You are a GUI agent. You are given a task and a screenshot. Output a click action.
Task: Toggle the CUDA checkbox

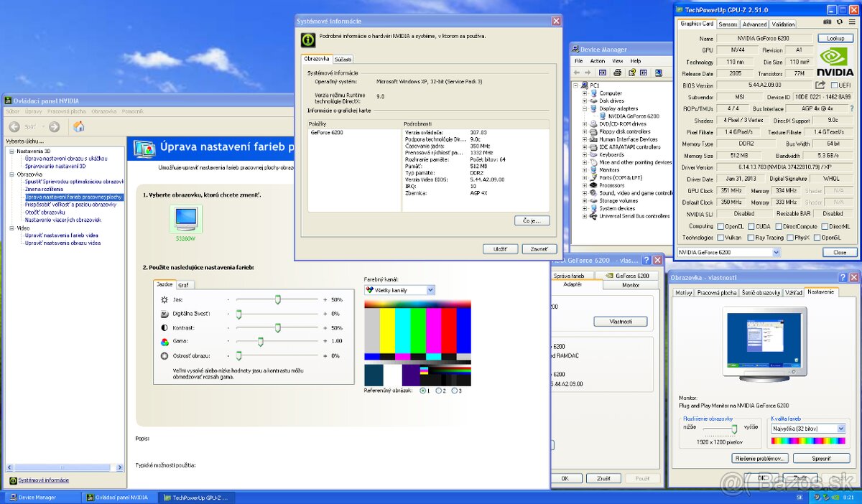pyautogui.click(x=751, y=225)
